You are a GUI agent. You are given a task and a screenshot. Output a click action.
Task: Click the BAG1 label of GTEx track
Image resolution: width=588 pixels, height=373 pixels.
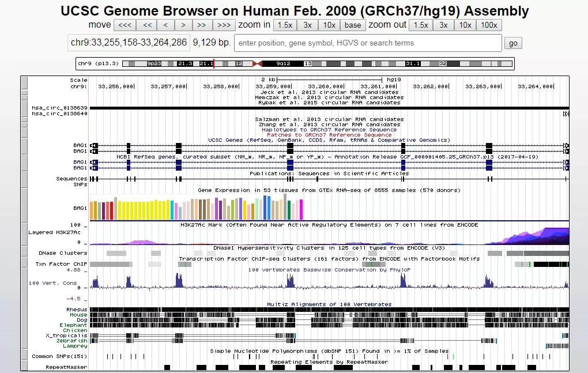point(80,208)
